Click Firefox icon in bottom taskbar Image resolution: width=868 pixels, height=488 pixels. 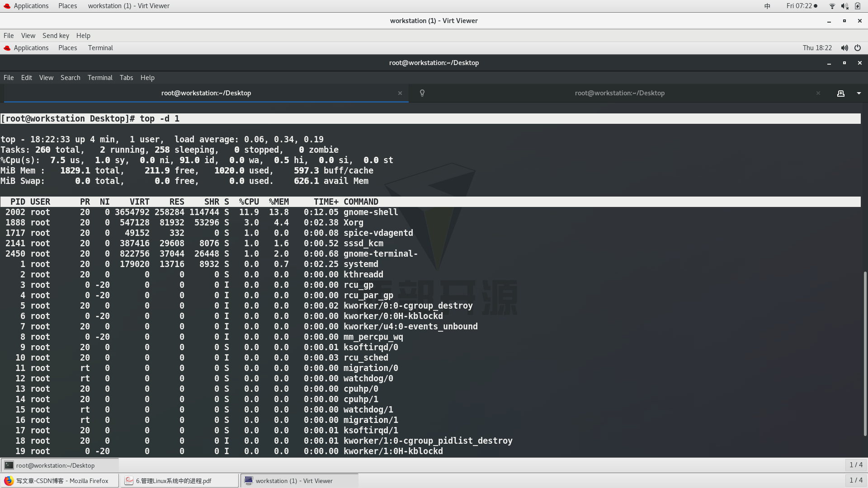point(9,481)
